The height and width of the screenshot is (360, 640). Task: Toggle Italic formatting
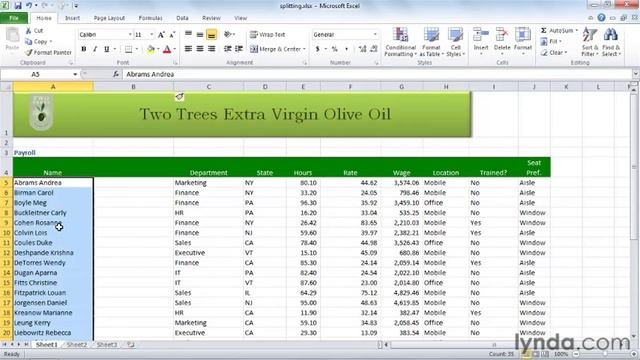pos(95,49)
